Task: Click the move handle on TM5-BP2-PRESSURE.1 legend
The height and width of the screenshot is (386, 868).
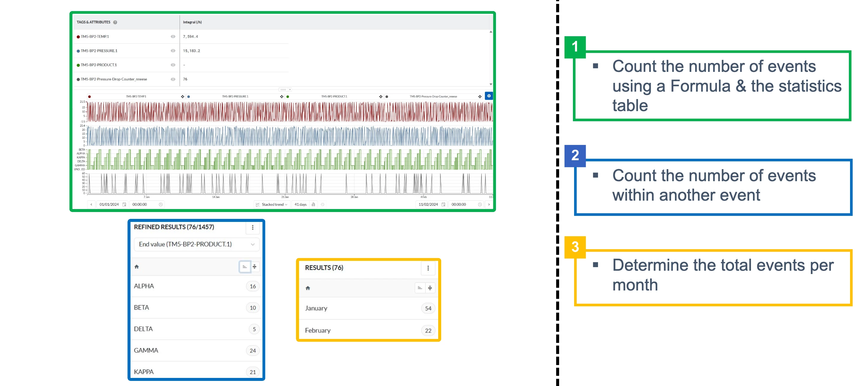Action: pyautogui.click(x=281, y=96)
